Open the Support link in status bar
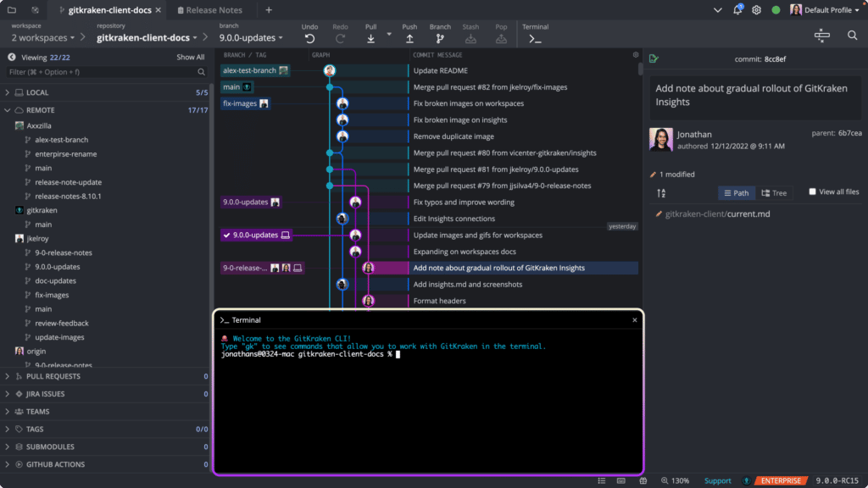868x488 pixels. tap(718, 480)
